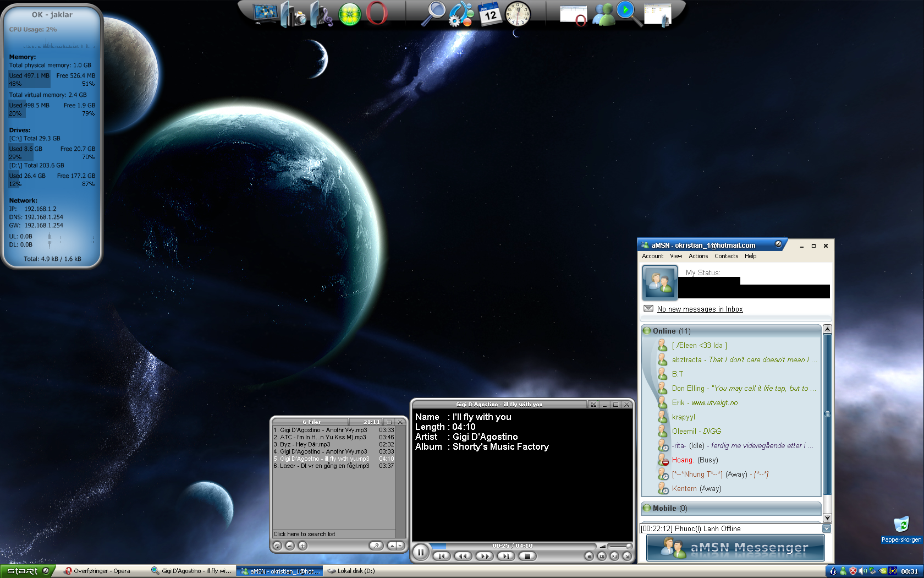Image resolution: width=924 pixels, height=578 pixels.
Task: Click the small round button left of EQ
Action: click(589, 556)
